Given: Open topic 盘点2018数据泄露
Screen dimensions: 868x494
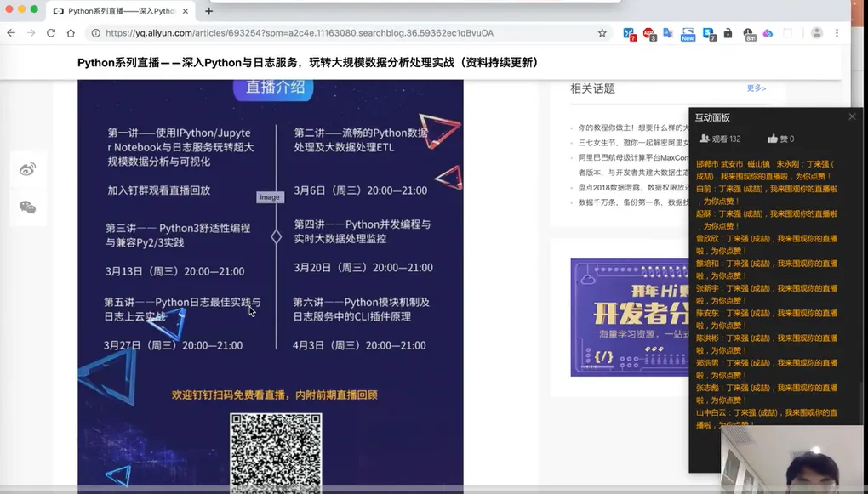Looking at the screenshot, I should (x=634, y=188).
